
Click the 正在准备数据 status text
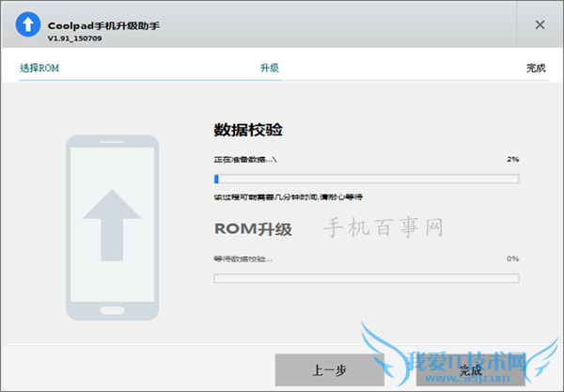coord(245,159)
